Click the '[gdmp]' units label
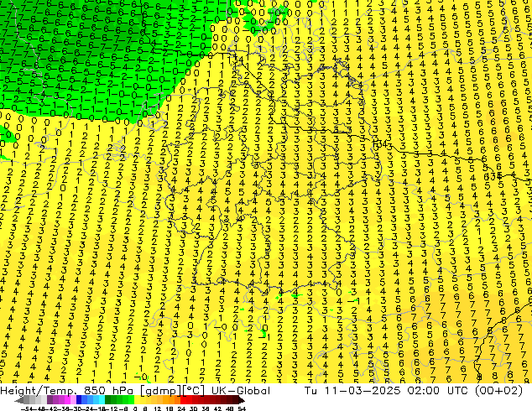Viewport: 532px width, 411px height. tap(161, 391)
